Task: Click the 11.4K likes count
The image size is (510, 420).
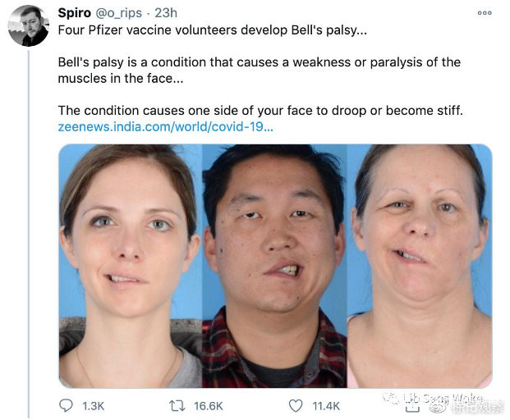Action: [326, 406]
